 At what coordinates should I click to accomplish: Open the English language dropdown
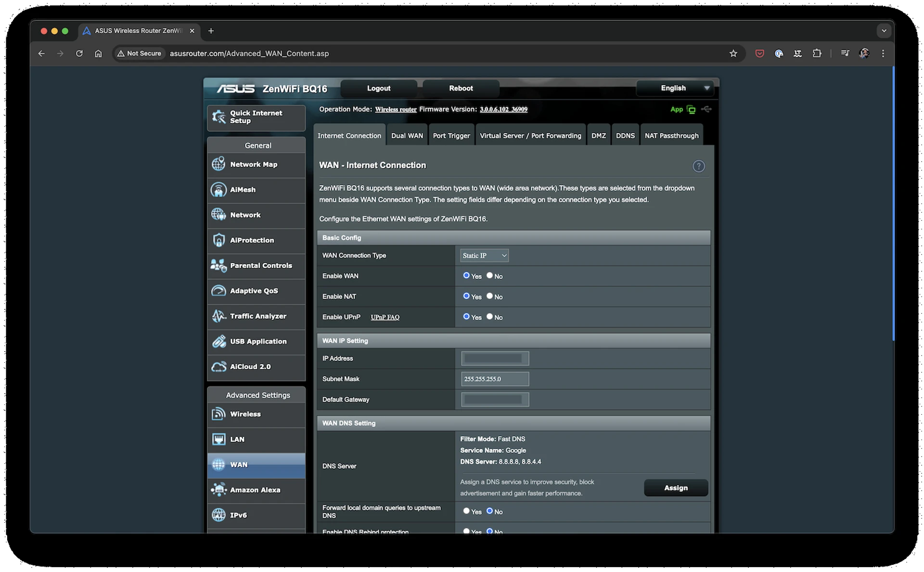pyautogui.click(x=674, y=88)
